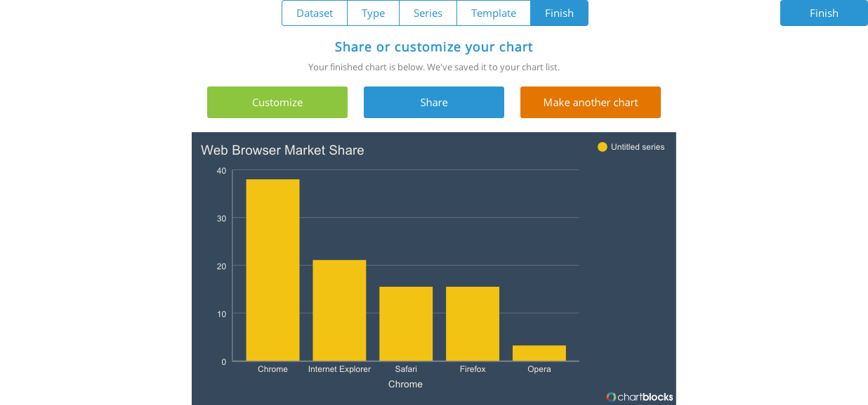Click the Untitled series legend label
This screenshot has width=868, height=405.
coord(638,147)
